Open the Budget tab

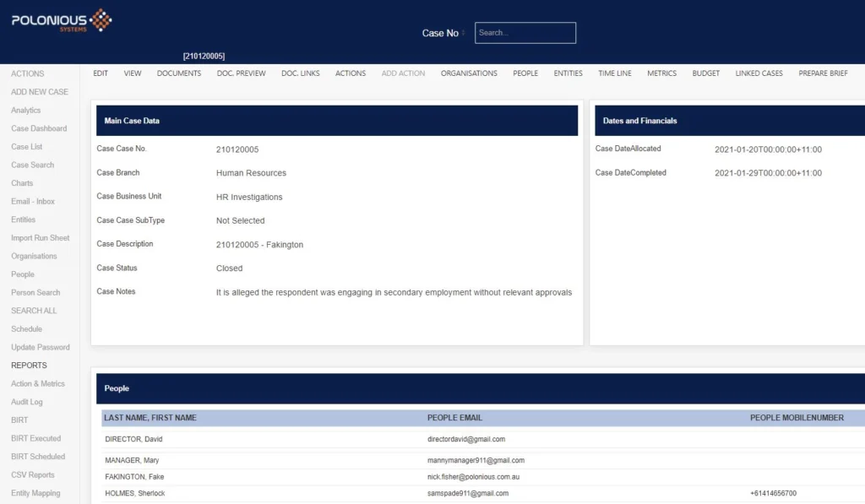click(705, 73)
